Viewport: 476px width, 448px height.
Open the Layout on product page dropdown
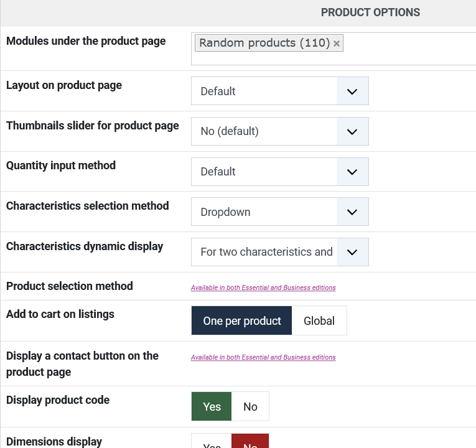pyautogui.click(x=279, y=91)
